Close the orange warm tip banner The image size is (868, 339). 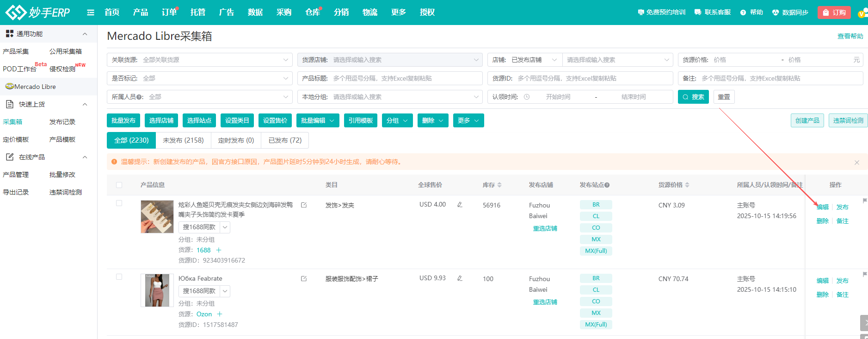pyautogui.click(x=856, y=162)
